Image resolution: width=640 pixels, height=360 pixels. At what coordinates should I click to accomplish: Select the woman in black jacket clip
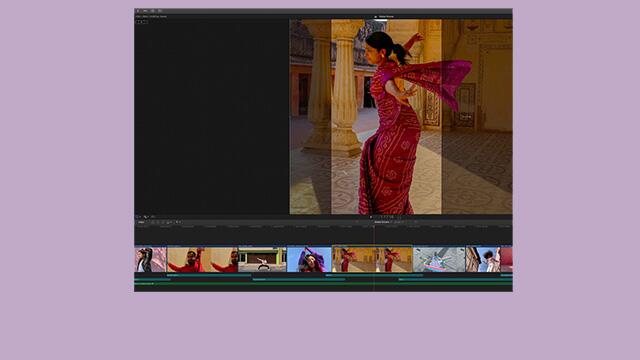click(x=150, y=259)
